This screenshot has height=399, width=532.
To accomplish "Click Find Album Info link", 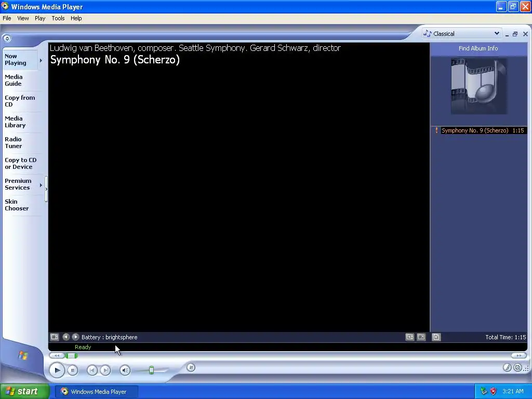I will (478, 48).
